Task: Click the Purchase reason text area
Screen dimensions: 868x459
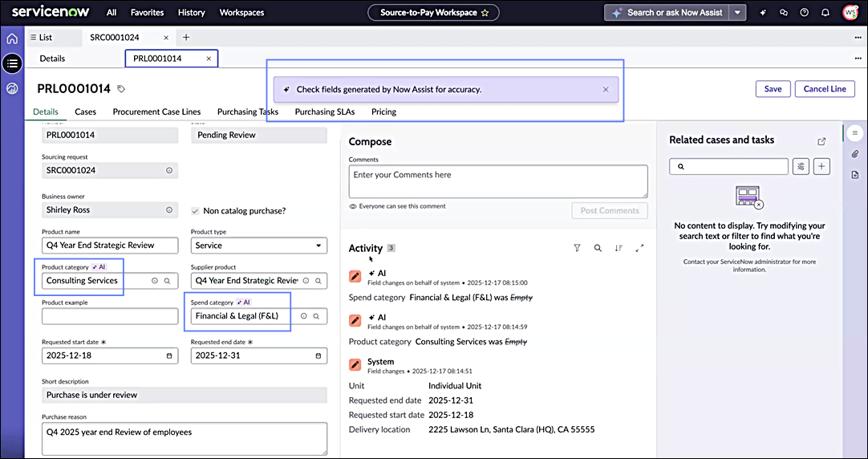Action: pos(185,439)
